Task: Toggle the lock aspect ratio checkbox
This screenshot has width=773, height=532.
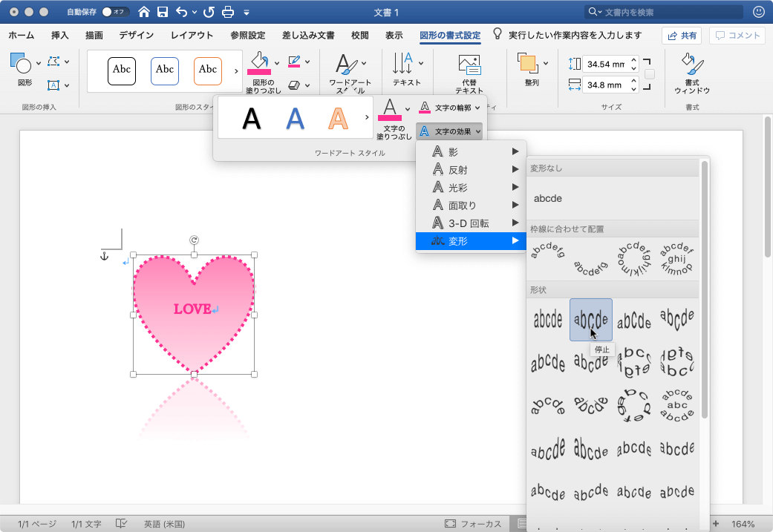Action: 650,74
